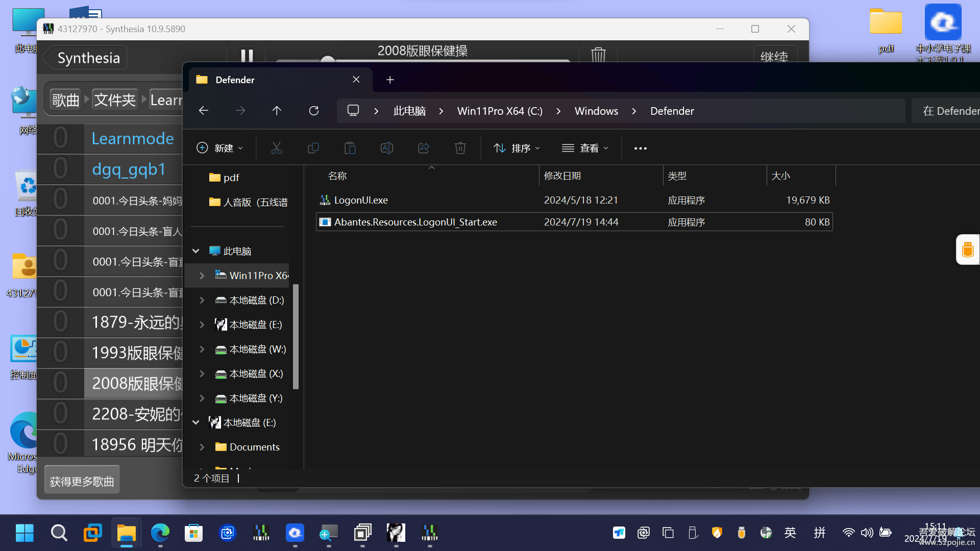Screen dimensions: 980x551
Task: Select the LogonUI.exe file
Action: tap(360, 200)
